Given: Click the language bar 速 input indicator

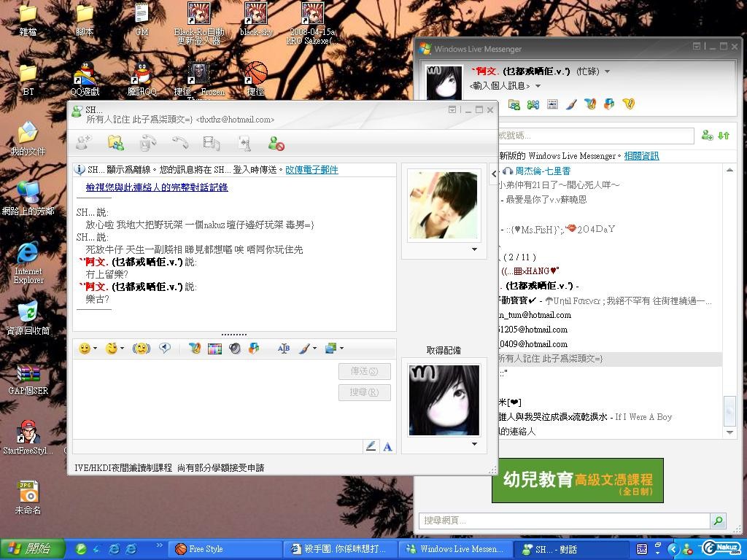Looking at the screenshot, I should [642, 549].
